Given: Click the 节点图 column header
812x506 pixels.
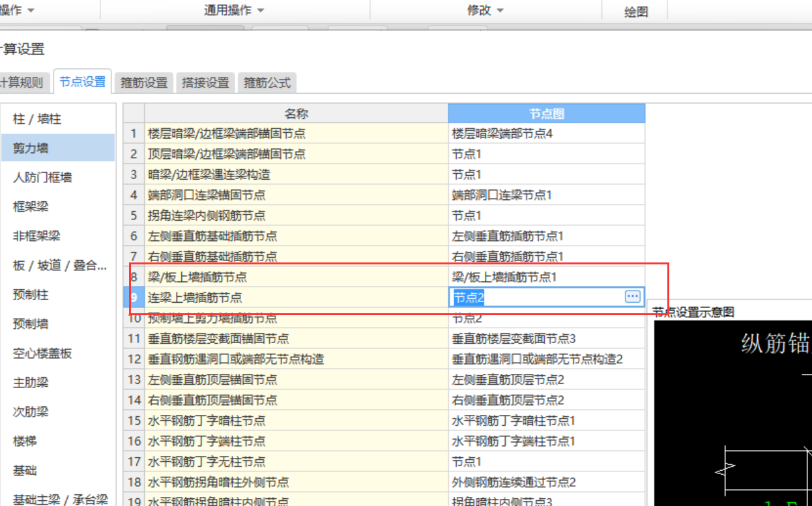Looking at the screenshot, I should 547,113.
